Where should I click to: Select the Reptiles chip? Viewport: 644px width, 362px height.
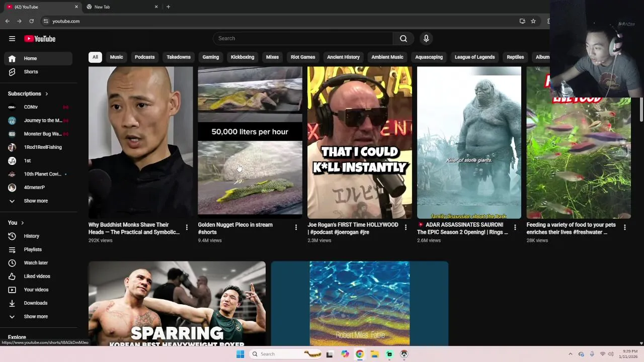515,57
